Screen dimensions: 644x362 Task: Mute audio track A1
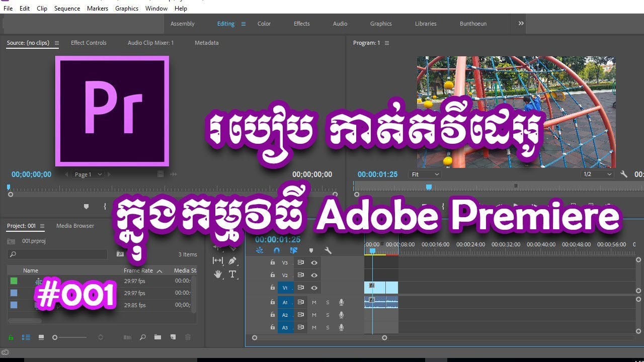pos(314,302)
